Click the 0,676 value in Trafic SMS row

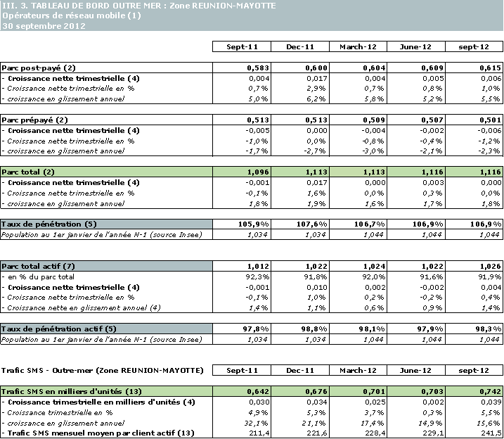click(300, 392)
